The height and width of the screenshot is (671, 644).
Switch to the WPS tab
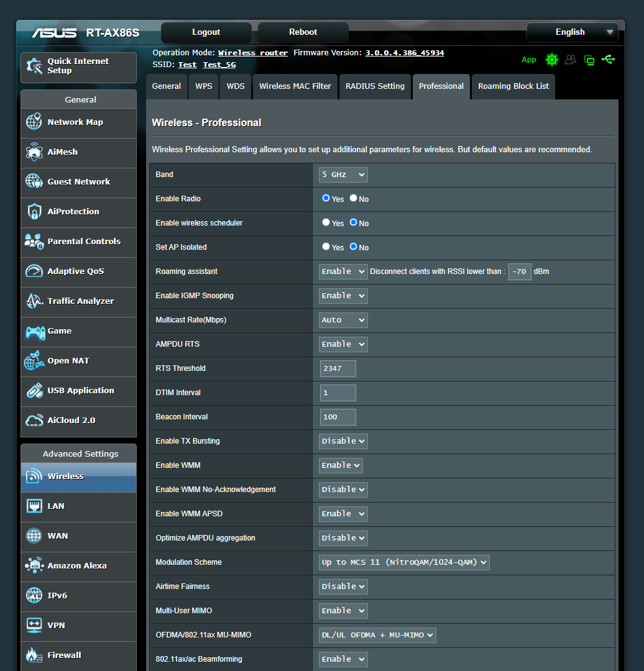[203, 86]
